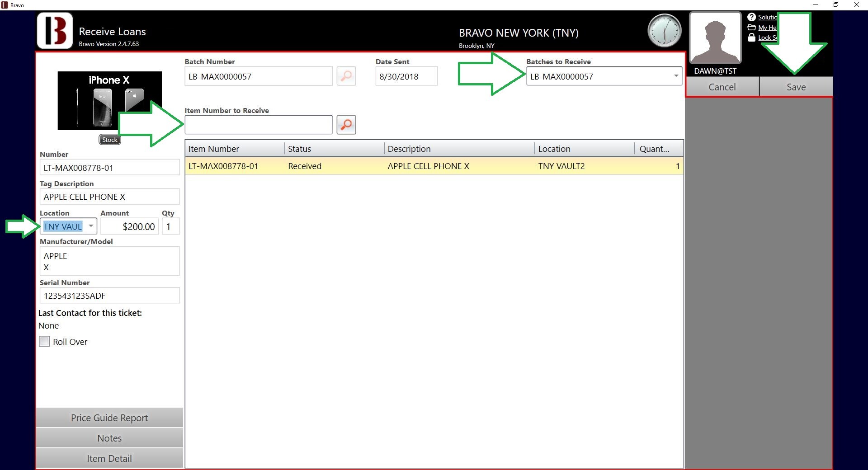Expand the Batches to Receive dropdown
This screenshot has height=470, width=868.
coord(676,76)
